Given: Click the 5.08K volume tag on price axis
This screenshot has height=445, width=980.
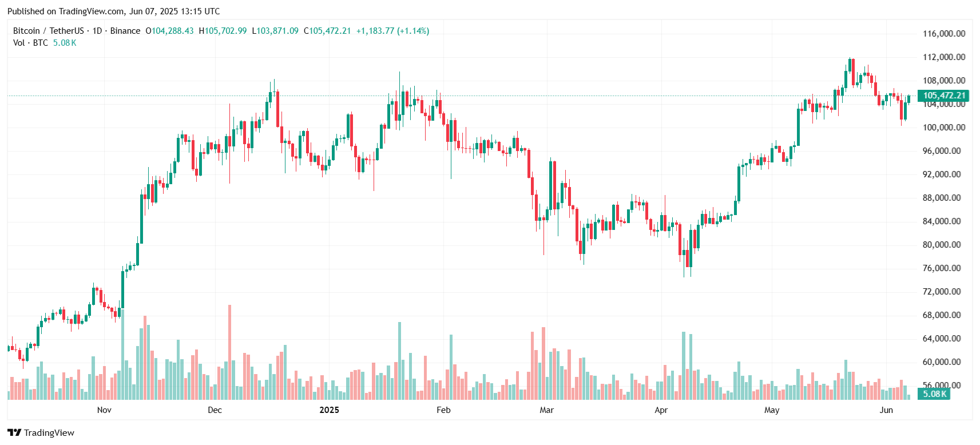Looking at the screenshot, I should (x=934, y=394).
